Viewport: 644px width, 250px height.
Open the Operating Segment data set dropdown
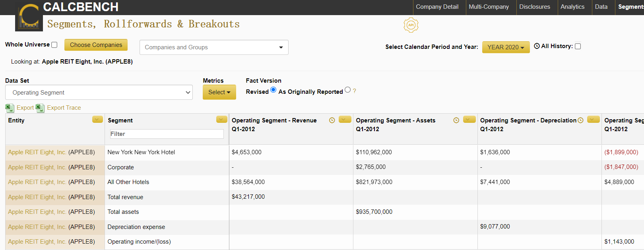[99, 92]
